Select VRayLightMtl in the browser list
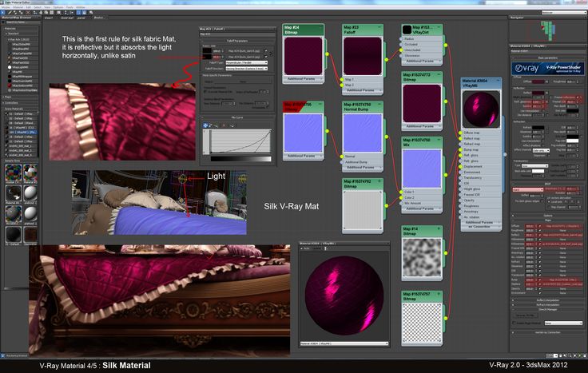 [x=21, y=67]
